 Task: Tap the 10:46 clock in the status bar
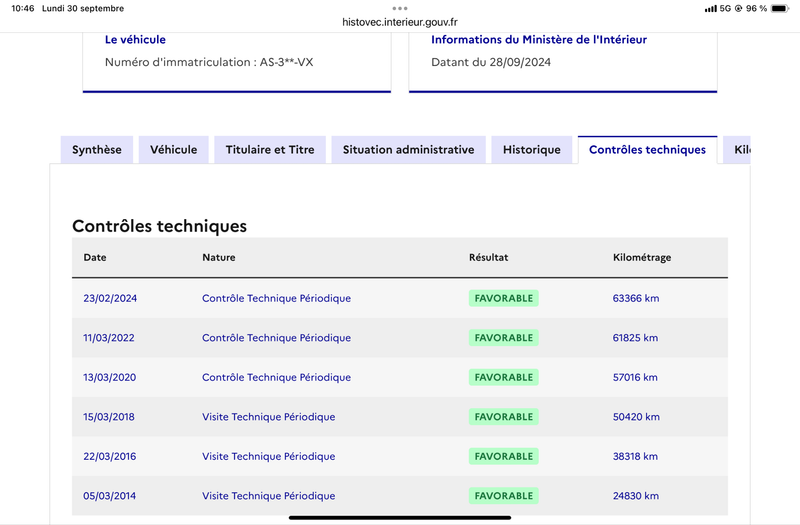pyautogui.click(x=22, y=8)
